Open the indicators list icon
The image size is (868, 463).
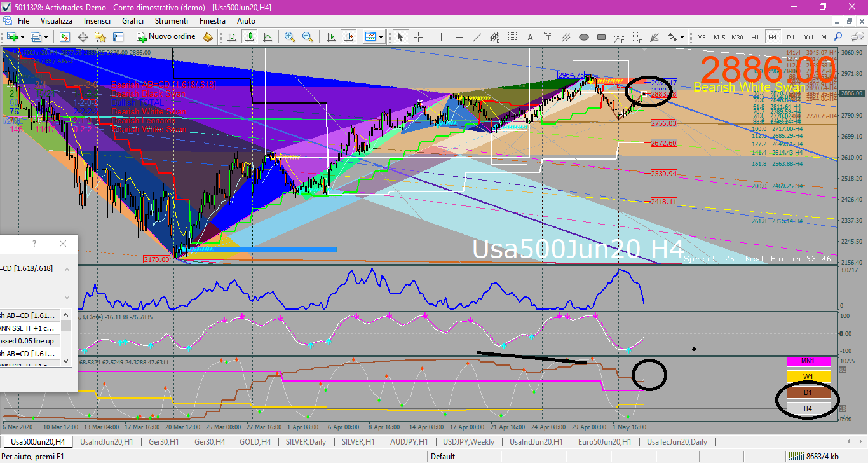tap(370, 37)
